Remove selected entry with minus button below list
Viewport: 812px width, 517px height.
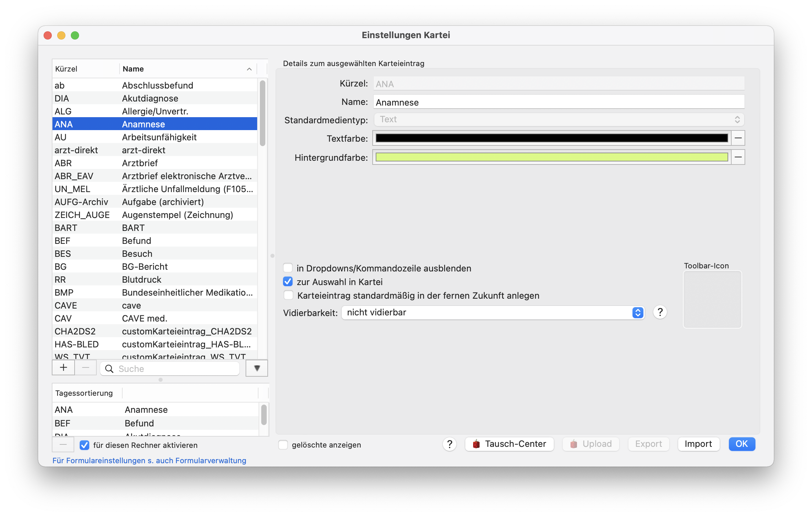pos(85,368)
